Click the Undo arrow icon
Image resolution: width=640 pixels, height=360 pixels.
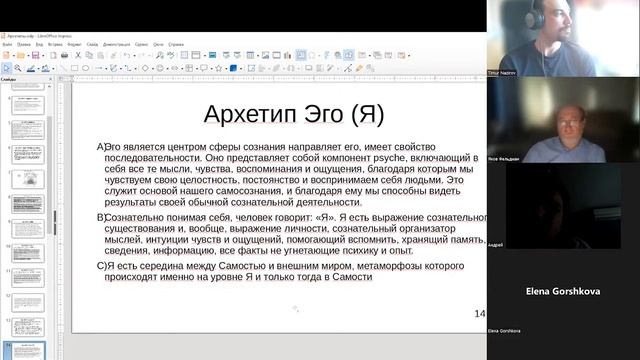[127, 55]
